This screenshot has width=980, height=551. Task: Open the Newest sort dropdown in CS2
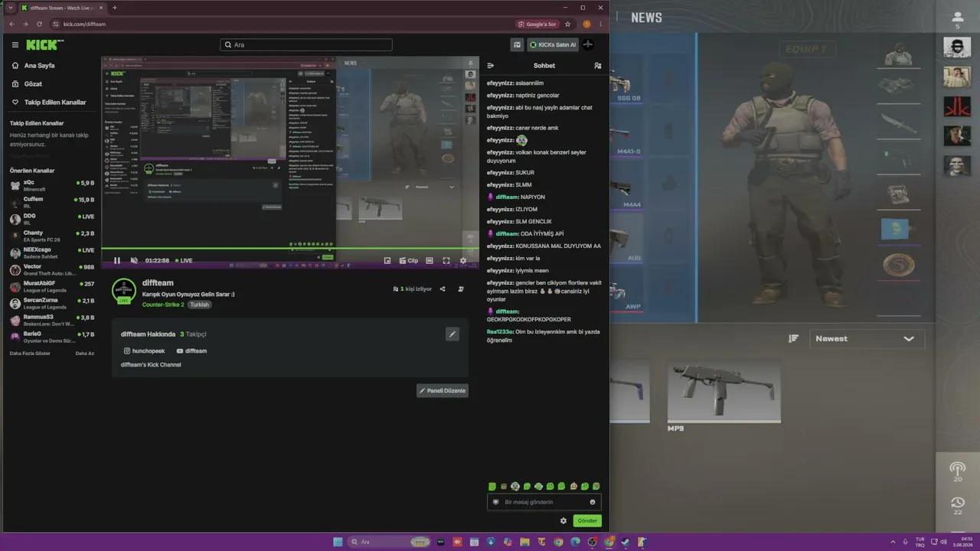[867, 339]
